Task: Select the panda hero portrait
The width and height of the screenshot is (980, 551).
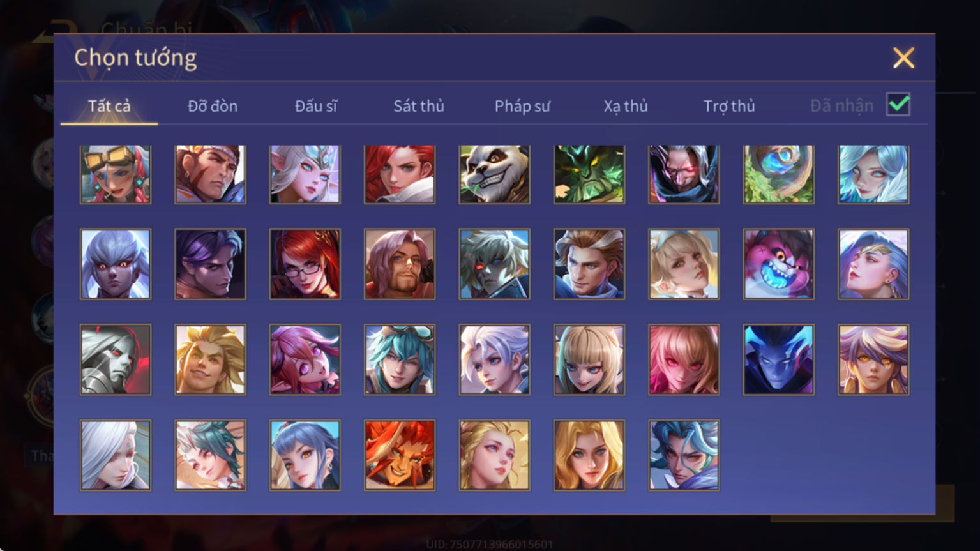Action: pyautogui.click(x=494, y=174)
